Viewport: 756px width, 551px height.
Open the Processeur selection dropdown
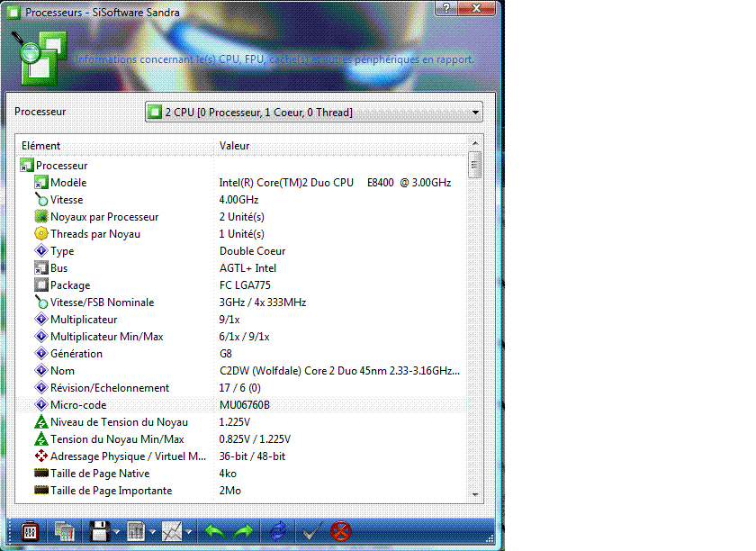point(314,113)
